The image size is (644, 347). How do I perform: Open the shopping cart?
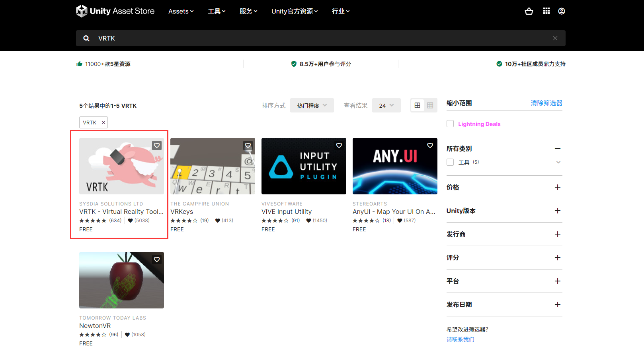pos(529,11)
